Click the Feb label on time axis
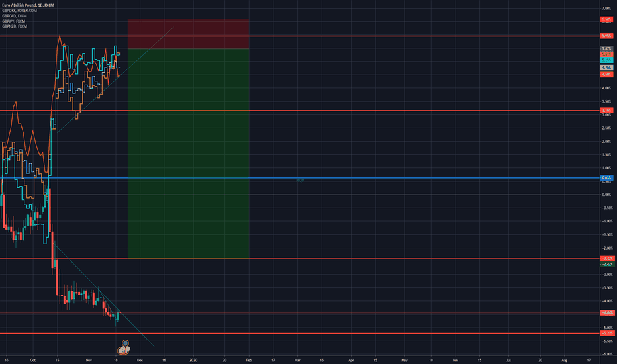The width and height of the screenshot is (617, 364). 248,359
